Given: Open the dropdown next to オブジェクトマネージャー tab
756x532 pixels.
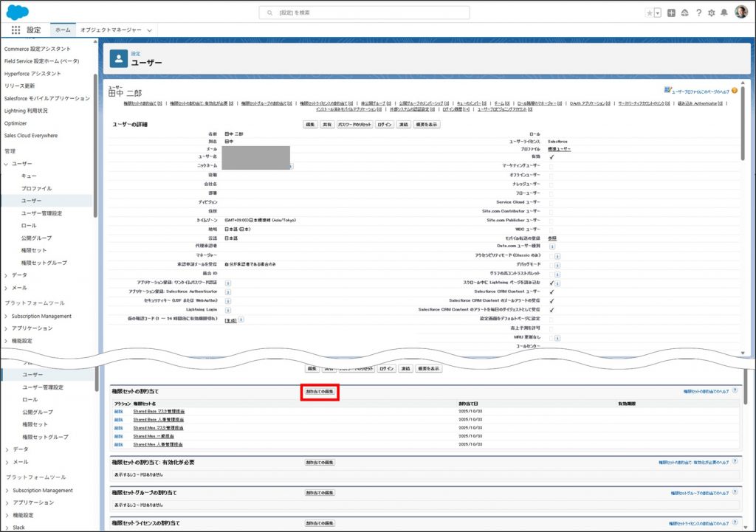Looking at the screenshot, I should (x=150, y=30).
